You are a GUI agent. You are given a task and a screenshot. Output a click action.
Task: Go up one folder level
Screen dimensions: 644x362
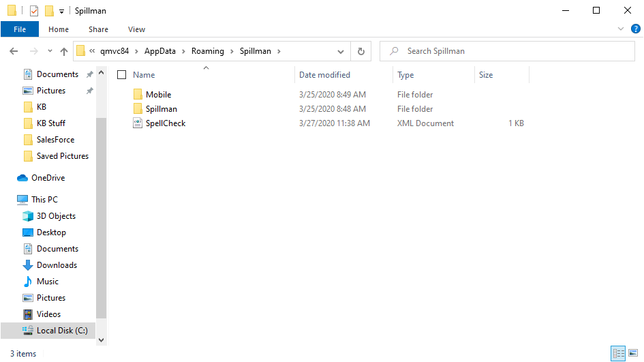point(63,51)
